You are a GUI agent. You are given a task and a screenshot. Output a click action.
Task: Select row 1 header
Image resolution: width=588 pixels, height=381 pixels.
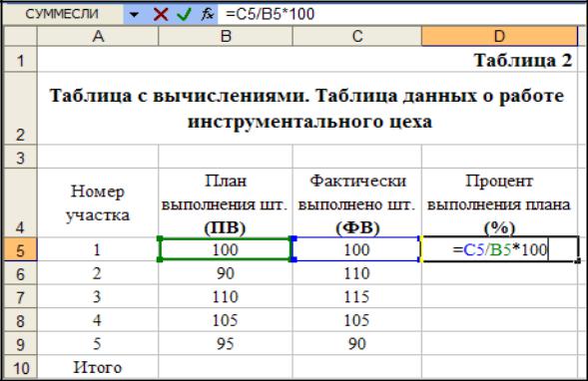(20, 59)
